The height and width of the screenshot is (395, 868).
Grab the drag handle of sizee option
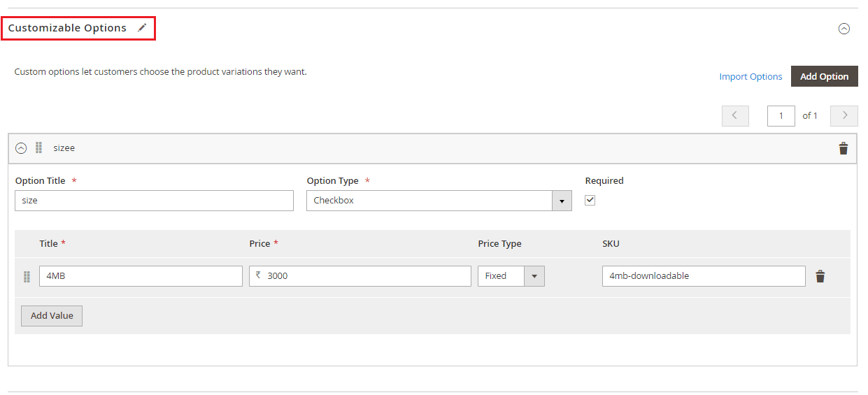click(x=38, y=148)
